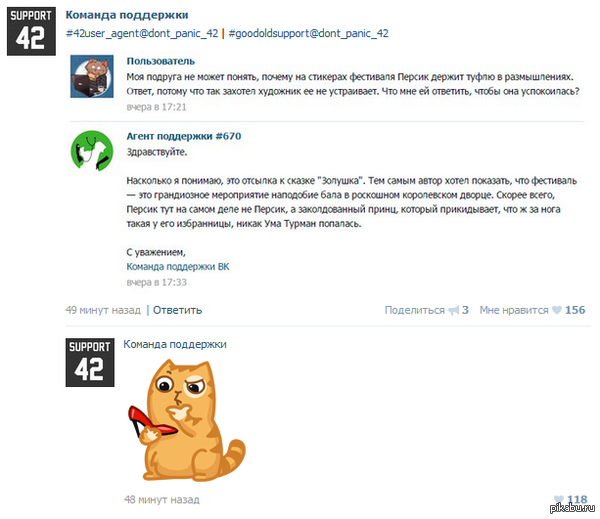Click Мне нравится like button
The width and height of the screenshot is (600, 519).
514,310
